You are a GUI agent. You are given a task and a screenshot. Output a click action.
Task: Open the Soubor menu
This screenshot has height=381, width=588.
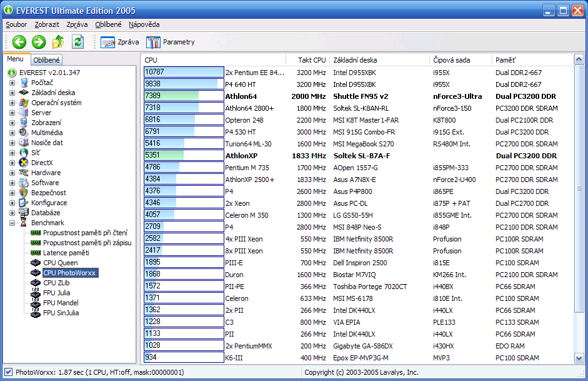[17, 24]
